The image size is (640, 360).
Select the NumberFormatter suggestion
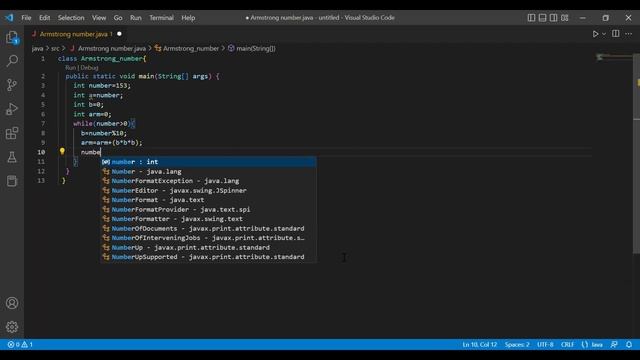tap(208, 219)
